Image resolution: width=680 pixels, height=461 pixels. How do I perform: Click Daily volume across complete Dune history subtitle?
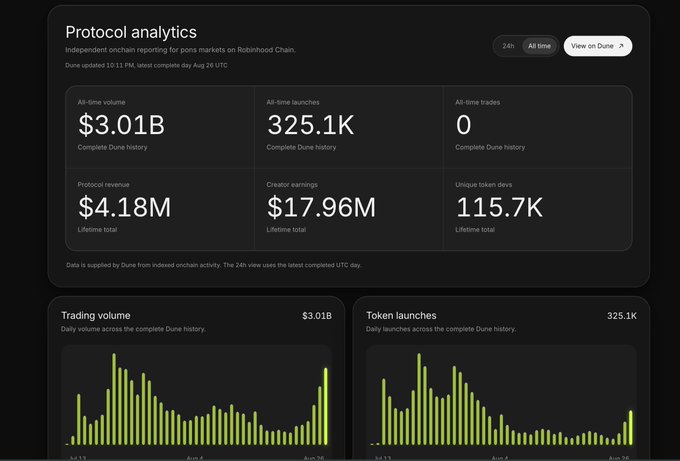point(133,329)
